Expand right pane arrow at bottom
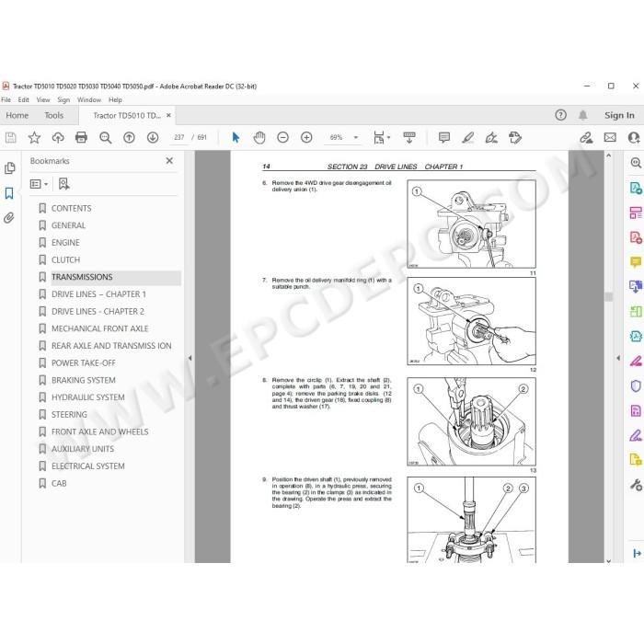This screenshot has width=644, height=644. (x=637, y=554)
